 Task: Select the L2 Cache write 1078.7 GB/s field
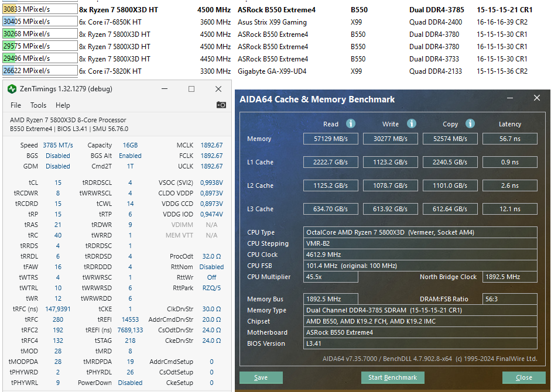tap(391, 185)
